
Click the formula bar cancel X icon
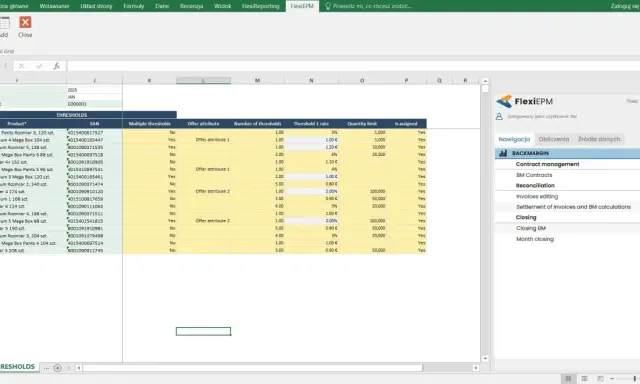click(21, 66)
